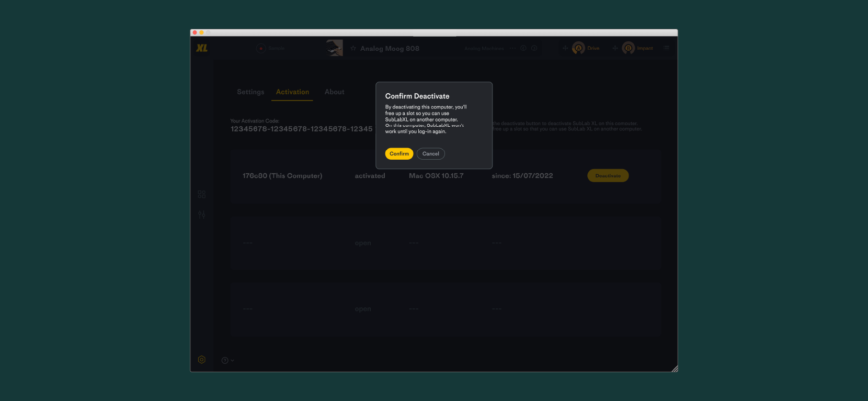
Task: Switch to the About tab
Action: (x=334, y=92)
